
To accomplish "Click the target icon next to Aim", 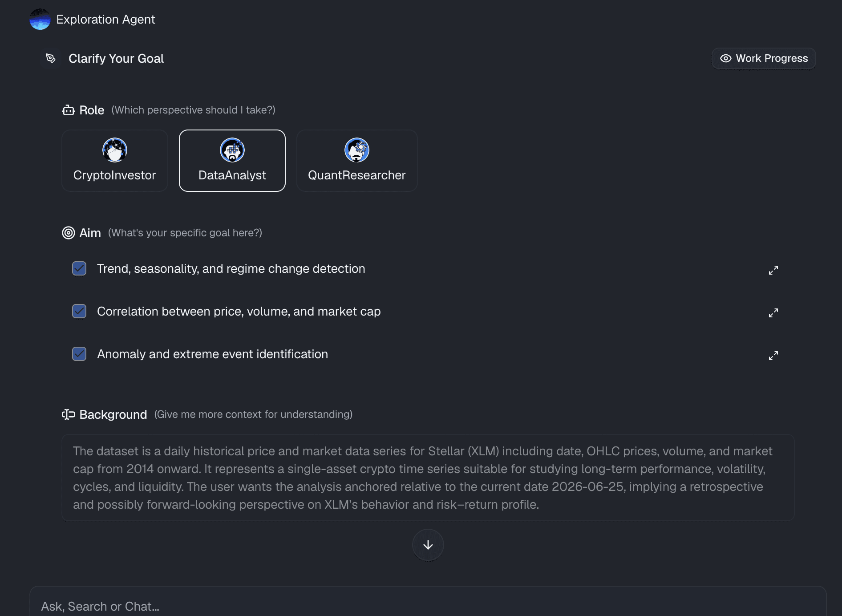I will 69,233.
